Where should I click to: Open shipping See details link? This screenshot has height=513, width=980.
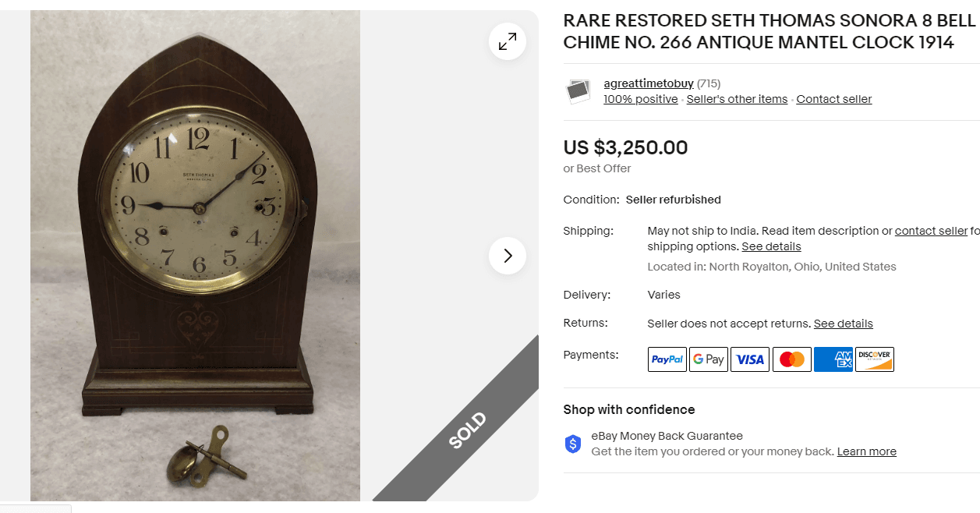pyautogui.click(x=771, y=246)
